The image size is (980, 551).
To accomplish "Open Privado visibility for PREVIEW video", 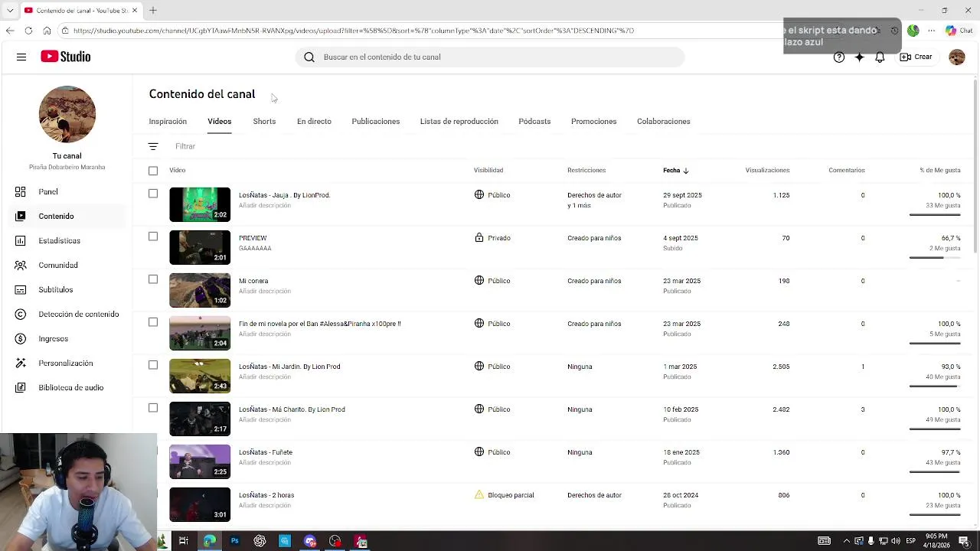I will (x=492, y=238).
